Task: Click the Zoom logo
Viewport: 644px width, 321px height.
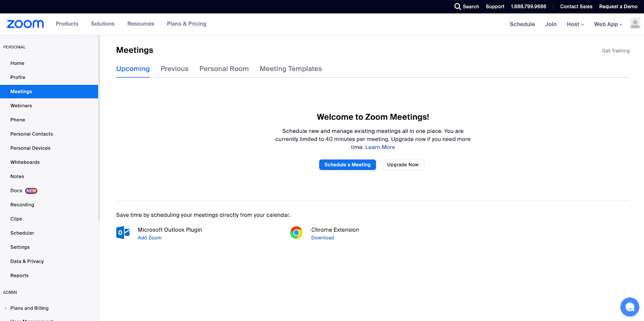Action: coord(25,24)
